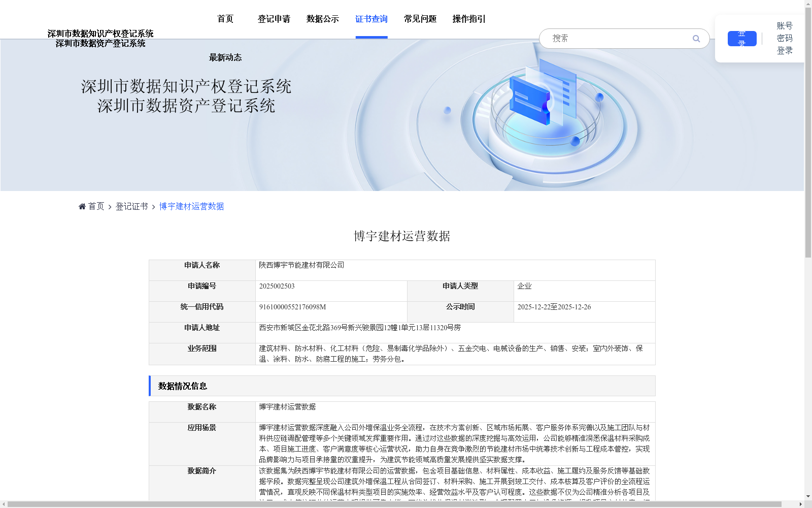
Task: Click the applicant type value 企业
Action: (x=525, y=286)
